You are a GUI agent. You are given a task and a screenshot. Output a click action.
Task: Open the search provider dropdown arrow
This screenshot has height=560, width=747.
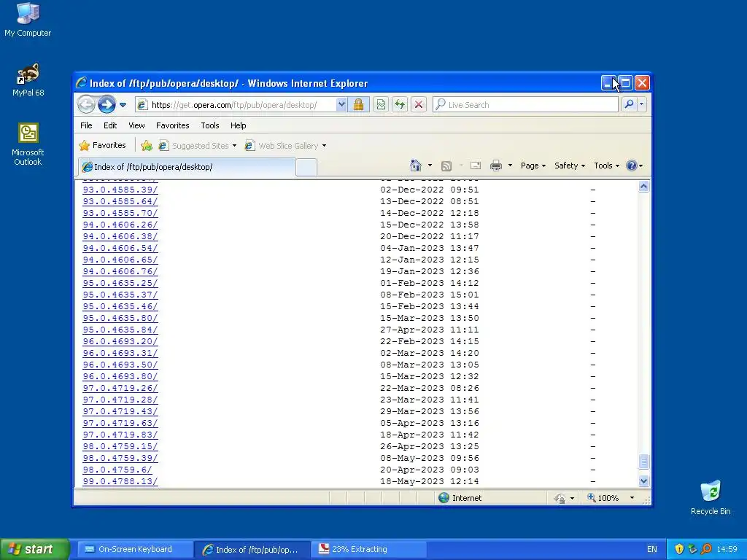pyautogui.click(x=642, y=104)
